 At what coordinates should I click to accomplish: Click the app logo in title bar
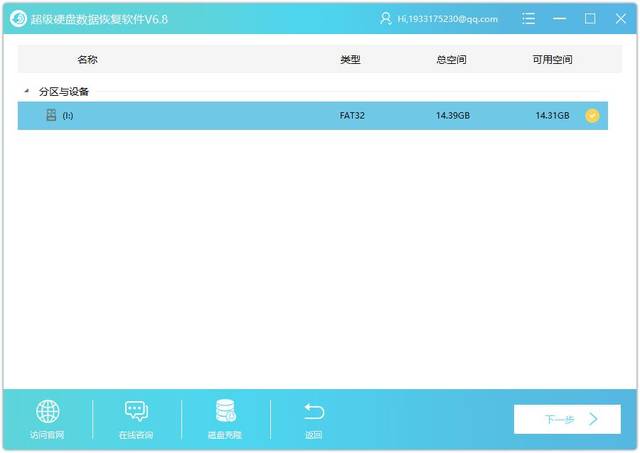[x=18, y=19]
